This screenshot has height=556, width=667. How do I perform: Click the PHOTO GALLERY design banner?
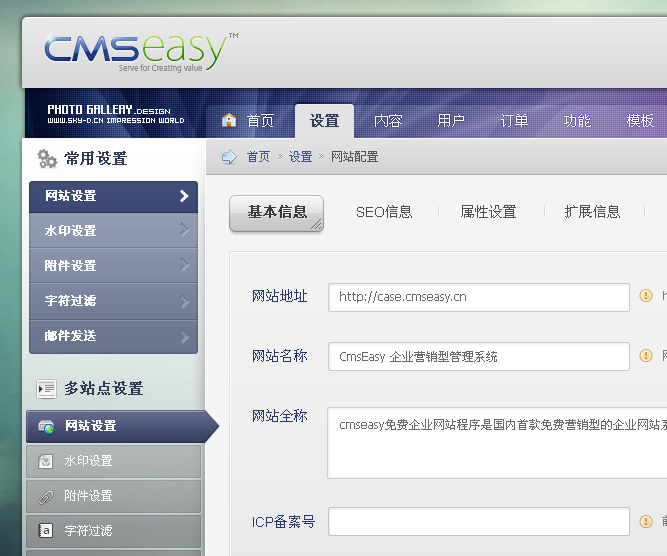[x=115, y=114]
